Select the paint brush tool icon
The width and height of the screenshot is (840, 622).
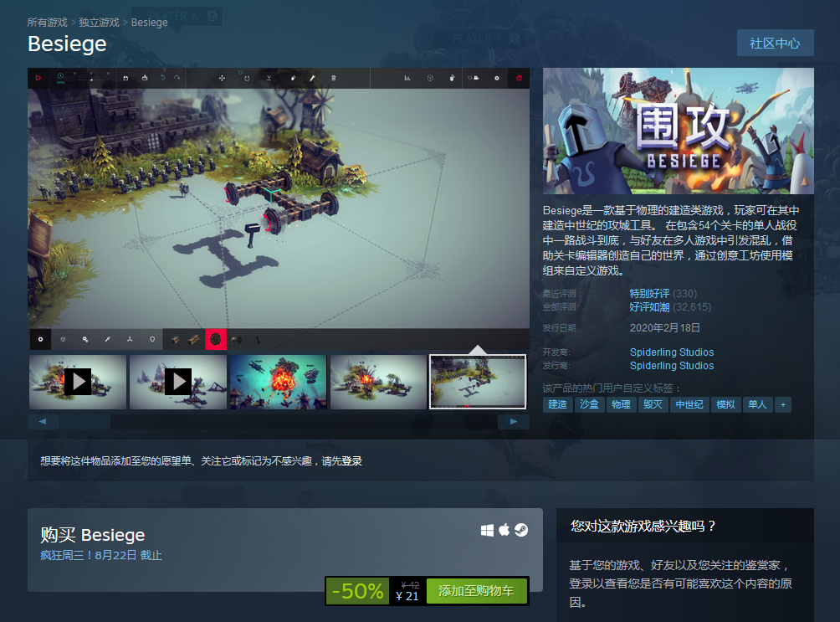(x=293, y=77)
